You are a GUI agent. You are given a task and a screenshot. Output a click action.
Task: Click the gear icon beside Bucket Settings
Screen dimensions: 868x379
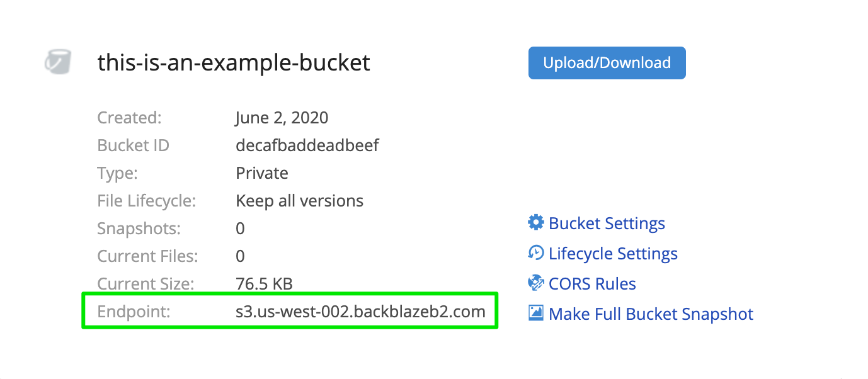535,222
